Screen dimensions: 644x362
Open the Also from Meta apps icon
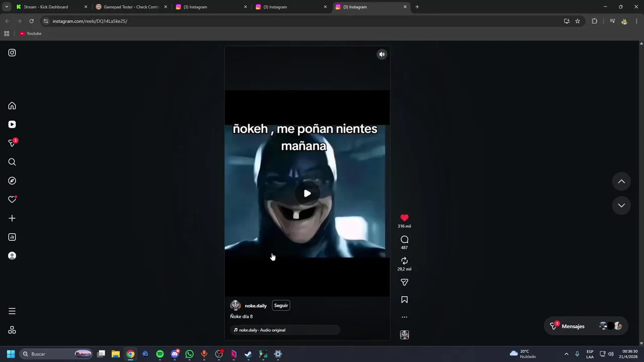[x=12, y=330]
